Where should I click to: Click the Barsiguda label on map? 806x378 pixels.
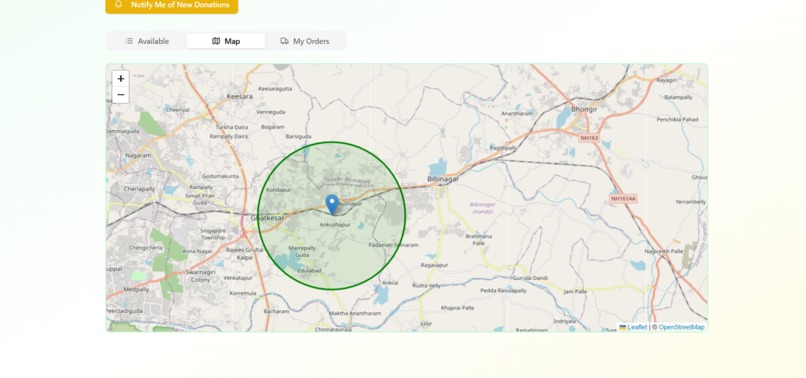click(x=299, y=137)
